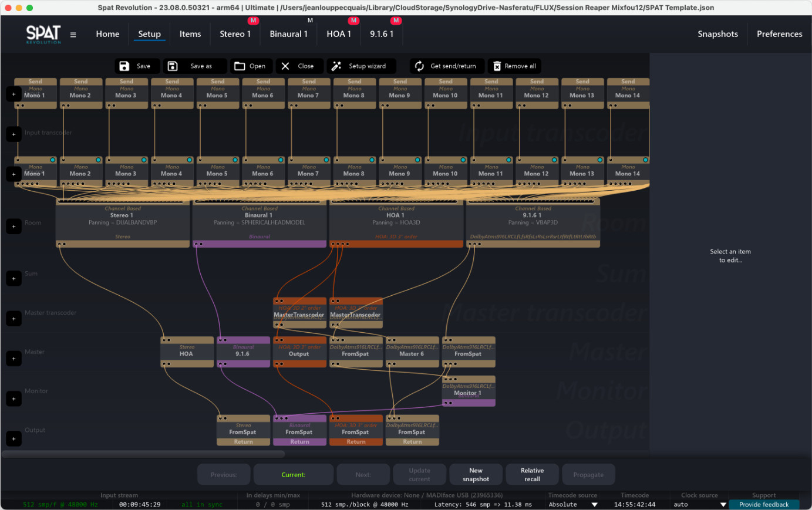812x510 pixels.
Task: Select the Monitor 1 block
Action: (469, 391)
